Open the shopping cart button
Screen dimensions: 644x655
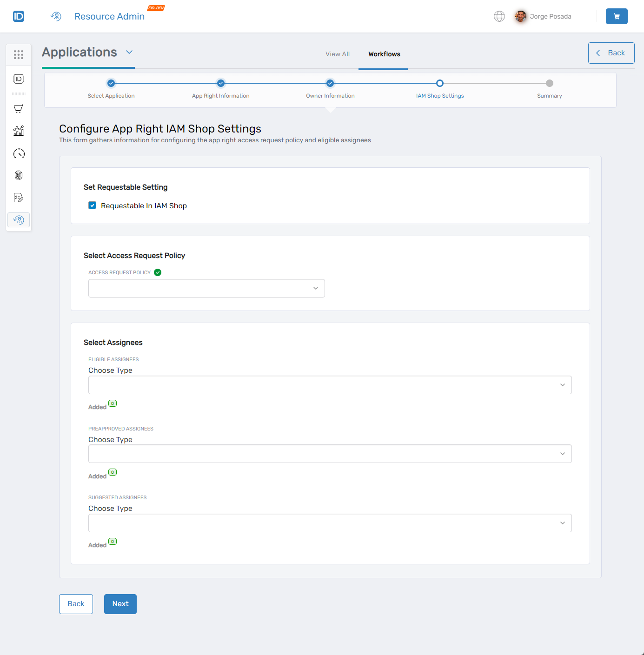click(616, 16)
